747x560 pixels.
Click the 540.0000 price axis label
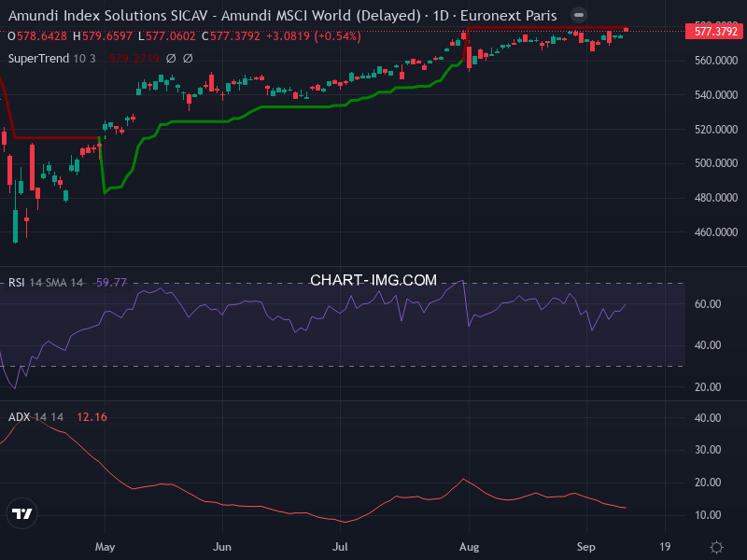[x=716, y=95]
